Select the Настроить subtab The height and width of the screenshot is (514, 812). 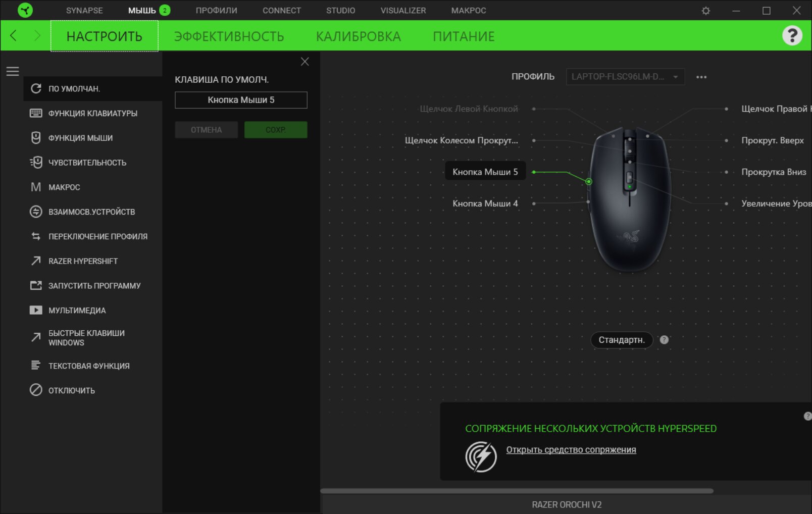tap(105, 36)
